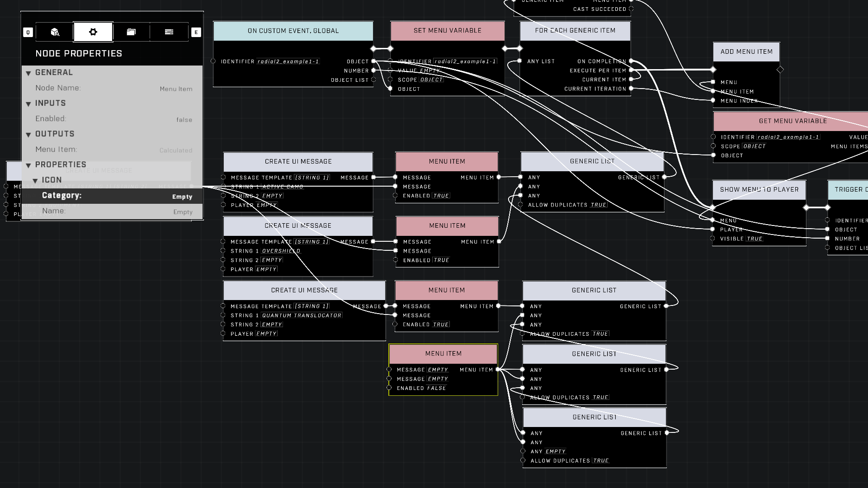Open the folder tab icon
The width and height of the screenshot is (868, 488).
click(131, 32)
